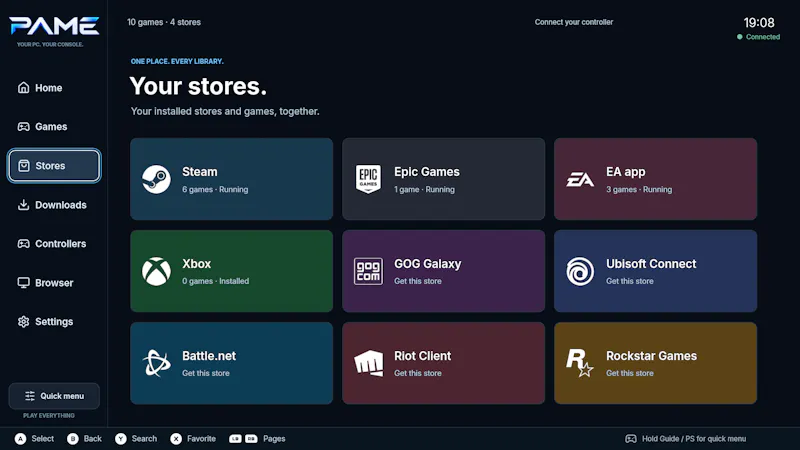800x450 pixels.
Task: Click 'Connect your controller' text
Action: [x=574, y=22]
